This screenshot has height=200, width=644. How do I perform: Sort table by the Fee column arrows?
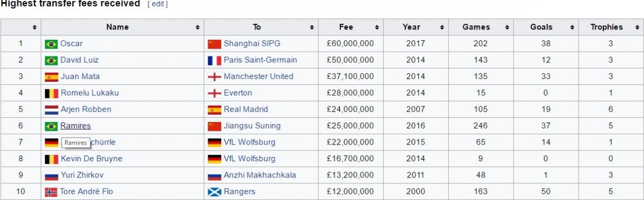377,27
